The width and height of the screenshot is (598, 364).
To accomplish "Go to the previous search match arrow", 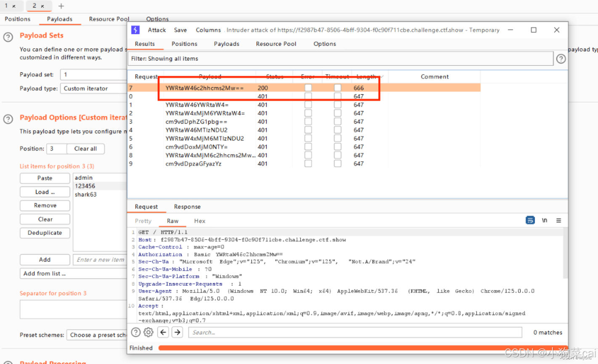I will [x=163, y=332].
